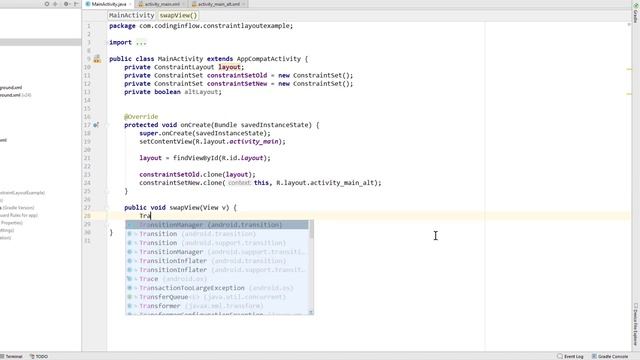The height and width of the screenshot is (360, 640).
Task: Click the MainActivity breadcrumb
Action: pyautogui.click(x=131, y=15)
